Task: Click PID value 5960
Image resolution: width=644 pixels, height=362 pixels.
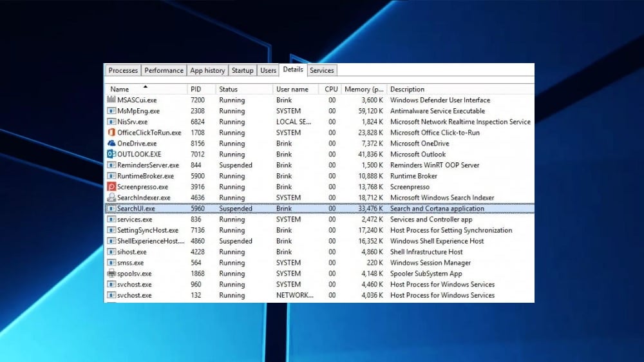Action: [x=198, y=208]
